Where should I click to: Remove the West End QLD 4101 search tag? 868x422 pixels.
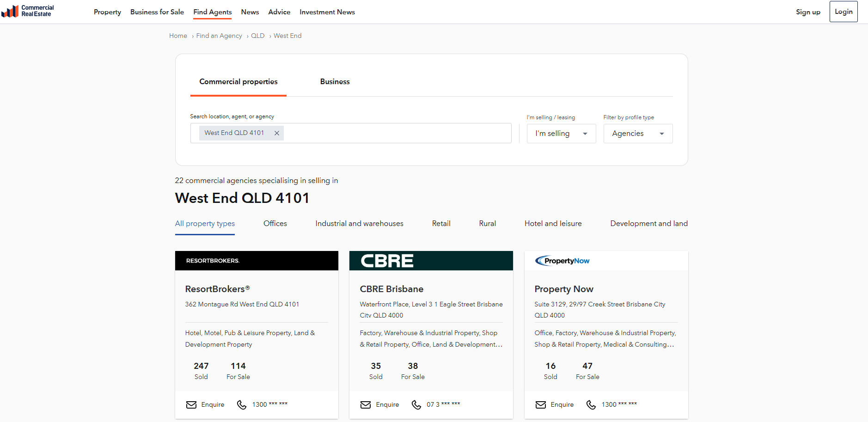click(x=277, y=133)
